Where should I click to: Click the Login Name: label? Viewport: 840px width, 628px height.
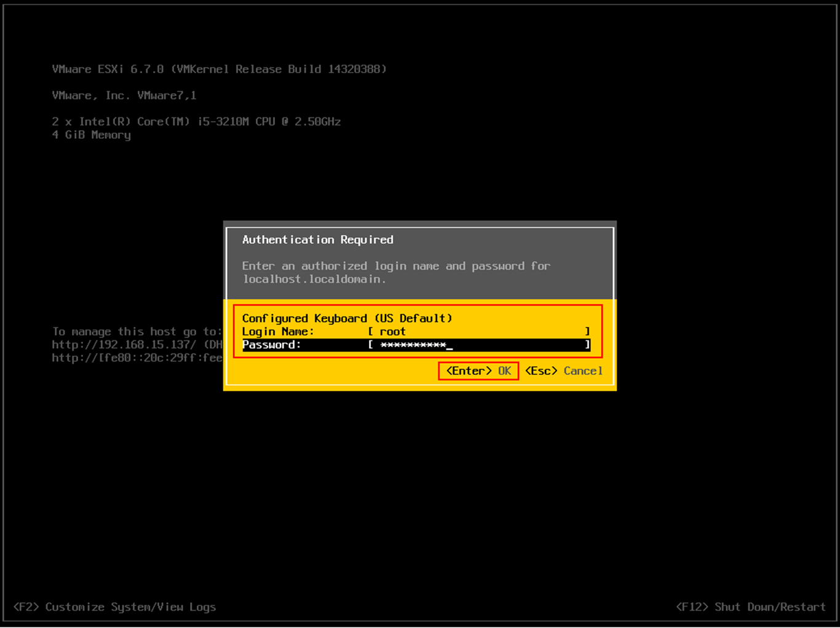(278, 332)
